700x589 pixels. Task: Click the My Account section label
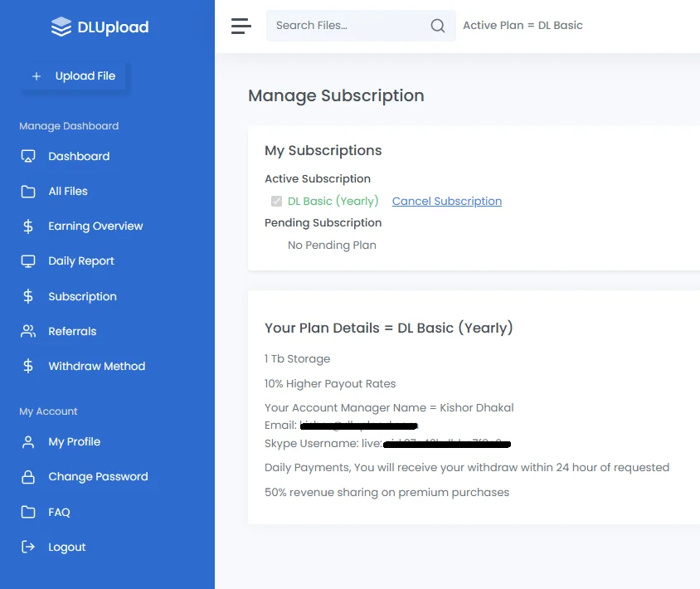[48, 411]
